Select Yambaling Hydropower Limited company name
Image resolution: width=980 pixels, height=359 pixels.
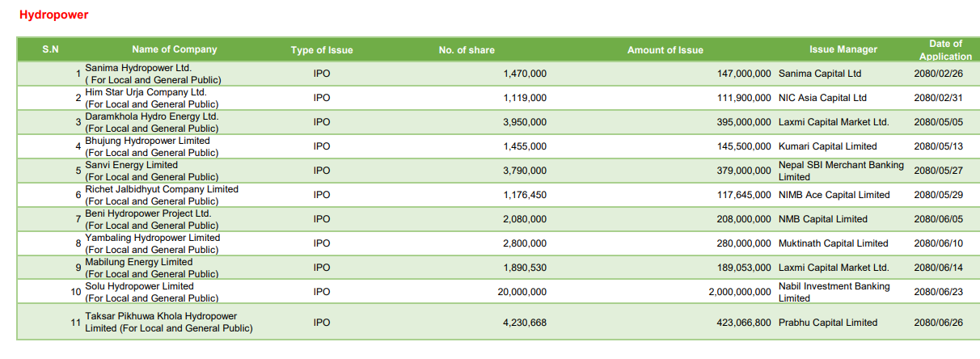pos(153,238)
